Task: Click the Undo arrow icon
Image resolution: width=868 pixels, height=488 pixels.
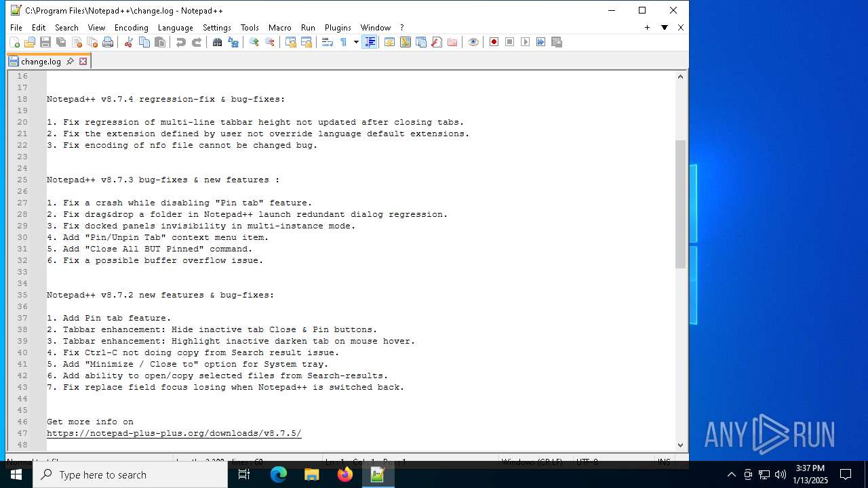Action: [180, 42]
